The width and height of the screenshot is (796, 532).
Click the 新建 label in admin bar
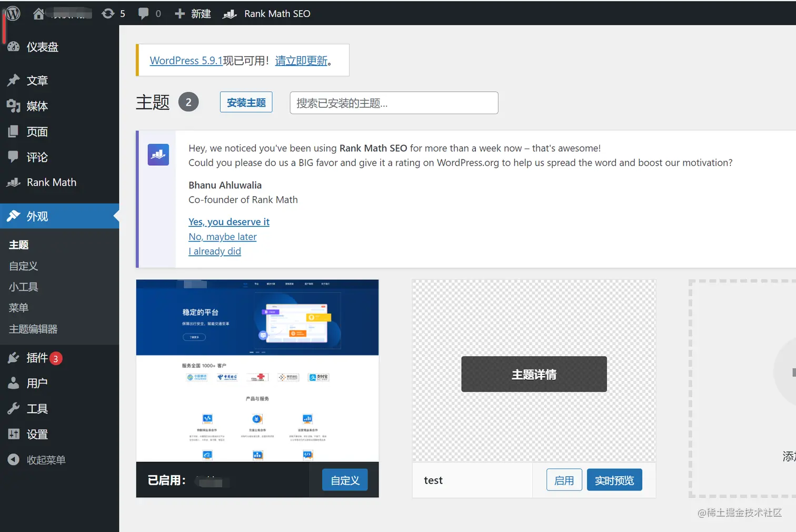(201, 14)
